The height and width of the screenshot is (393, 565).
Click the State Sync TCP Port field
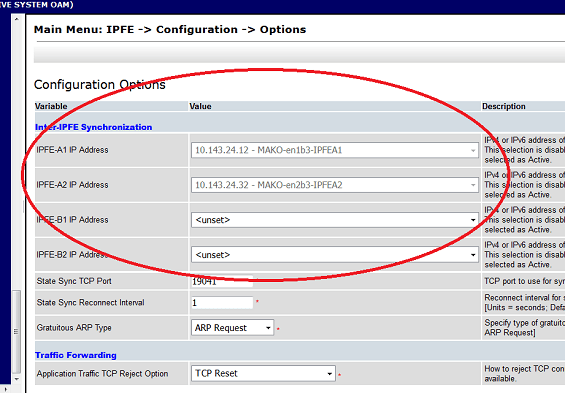point(222,281)
